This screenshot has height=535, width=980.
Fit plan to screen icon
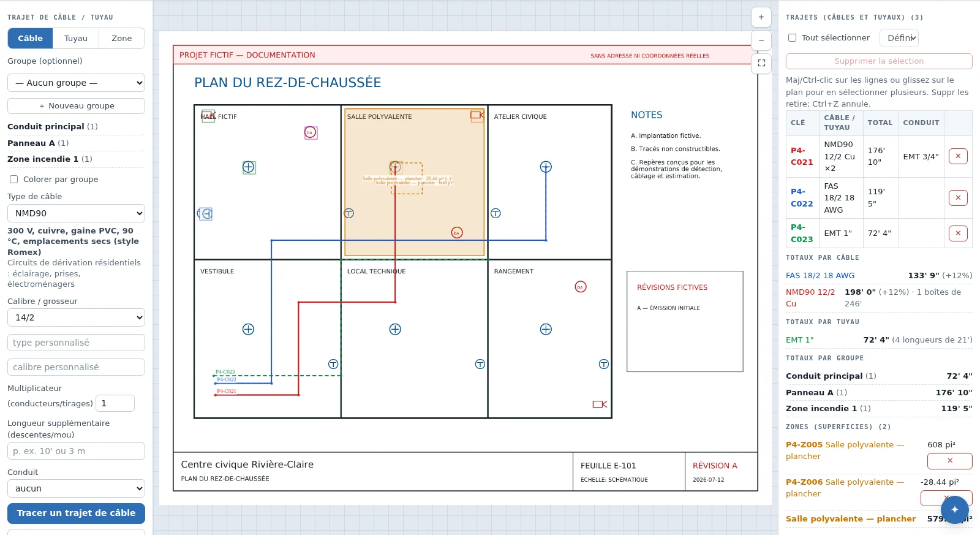[761, 63]
